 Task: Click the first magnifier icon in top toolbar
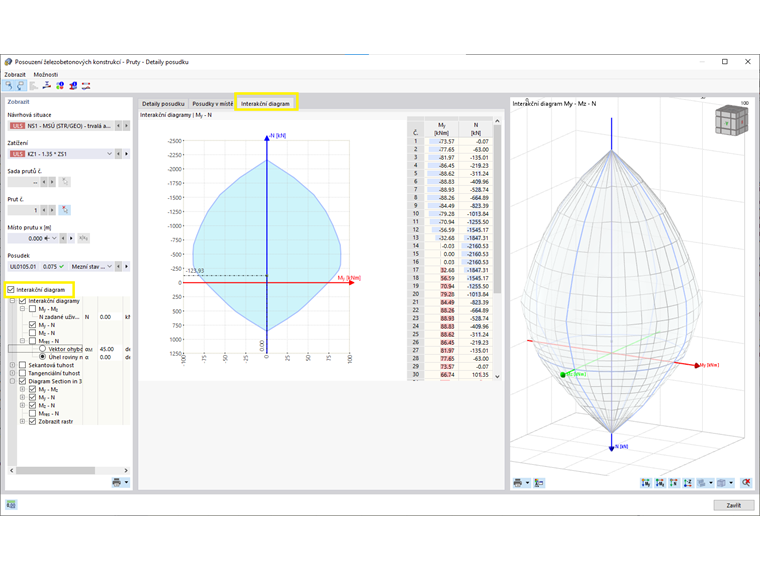[x=9, y=86]
